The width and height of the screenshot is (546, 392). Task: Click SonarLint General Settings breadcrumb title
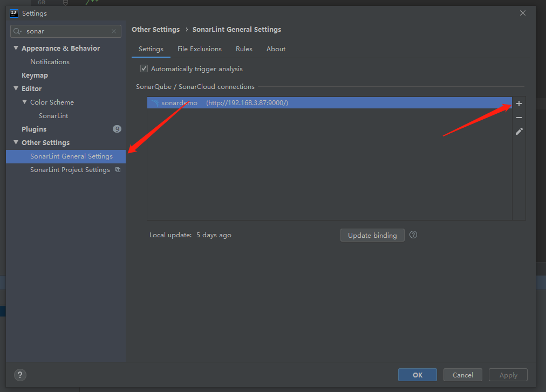[237, 30]
